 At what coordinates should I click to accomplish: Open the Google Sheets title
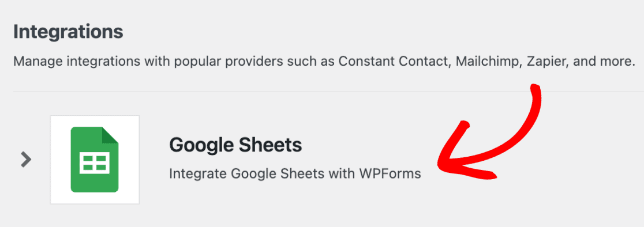click(x=235, y=145)
